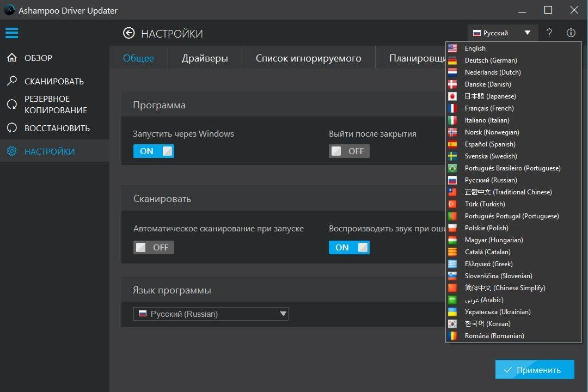This screenshot has width=588, height=392.
Task: Select Català (Catalan) language
Action: pos(514,252)
